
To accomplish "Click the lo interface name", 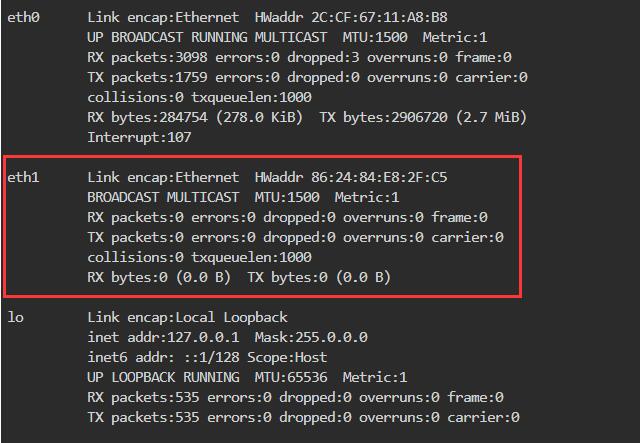I will (x=16, y=317).
